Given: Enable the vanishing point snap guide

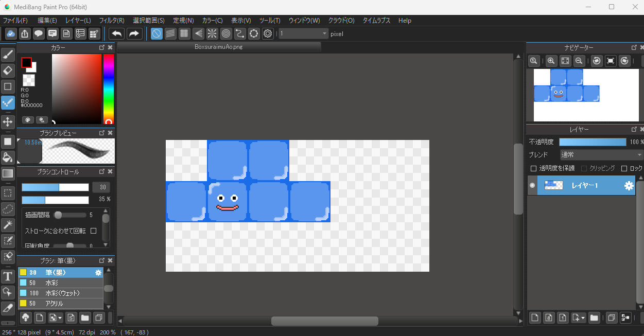Looking at the screenshot, I should (x=198, y=34).
